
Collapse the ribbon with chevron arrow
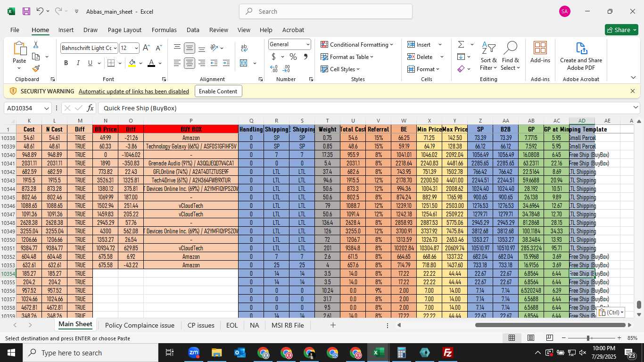[633, 77]
